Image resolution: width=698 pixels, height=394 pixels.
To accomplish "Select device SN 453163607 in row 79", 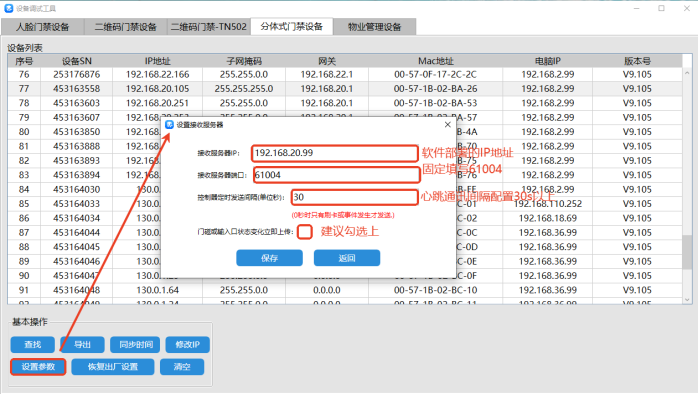I will (x=77, y=118).
